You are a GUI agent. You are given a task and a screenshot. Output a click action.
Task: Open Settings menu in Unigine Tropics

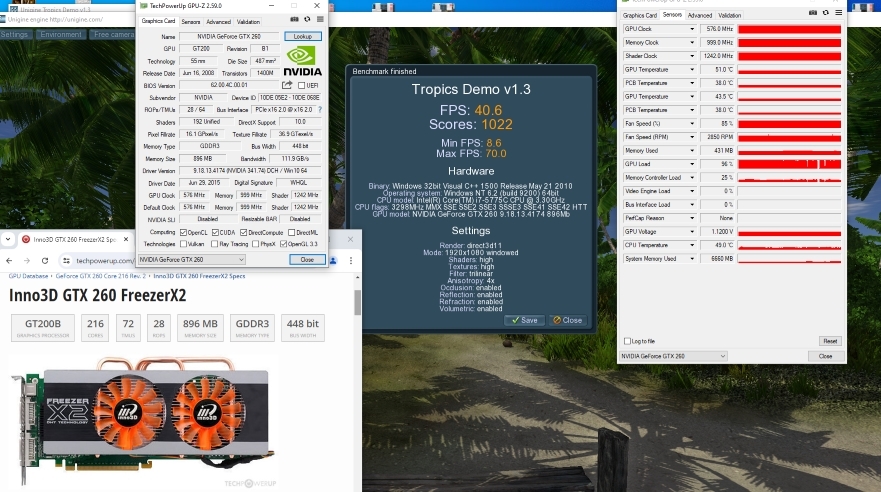14,34
